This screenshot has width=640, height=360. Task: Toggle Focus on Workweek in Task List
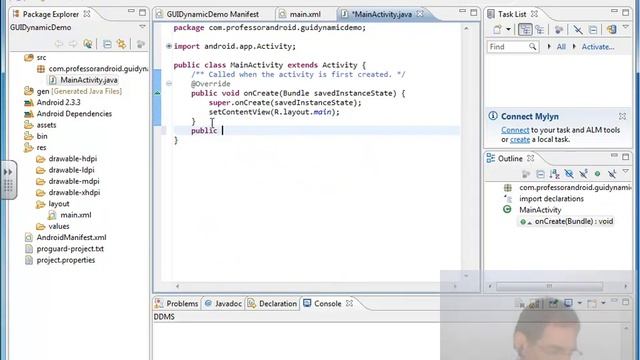[x=559, y=29]
